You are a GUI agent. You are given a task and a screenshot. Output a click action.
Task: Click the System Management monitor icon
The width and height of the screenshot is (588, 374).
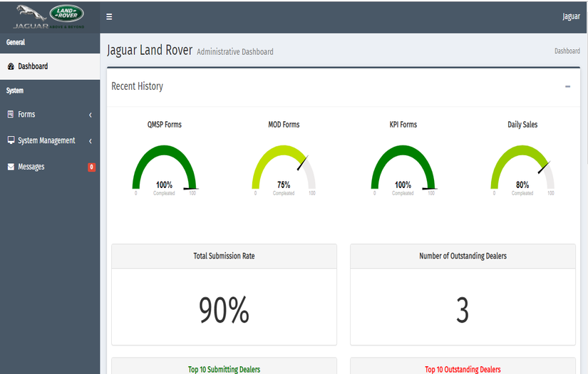coord(11,140)
